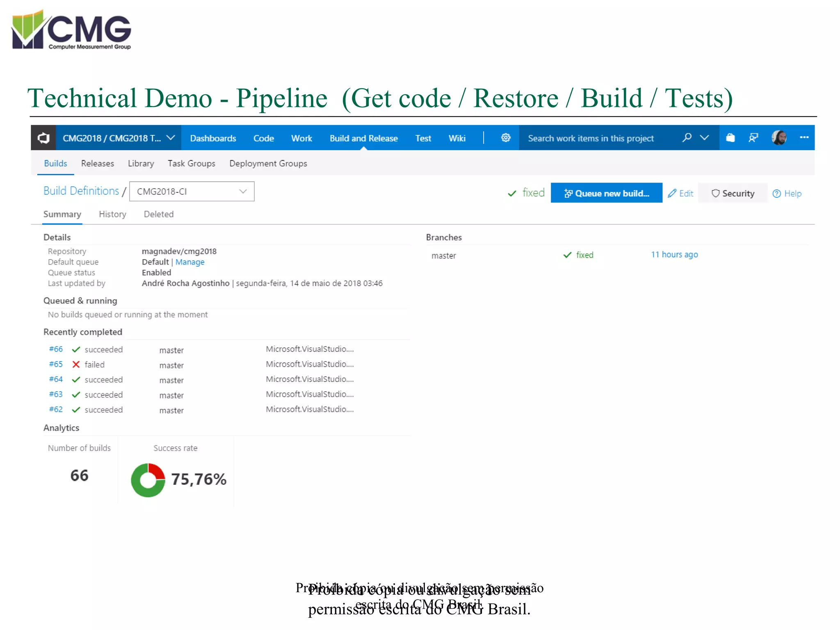Open the settings gear icon
The image size is (840, 630).
point(506,138)
